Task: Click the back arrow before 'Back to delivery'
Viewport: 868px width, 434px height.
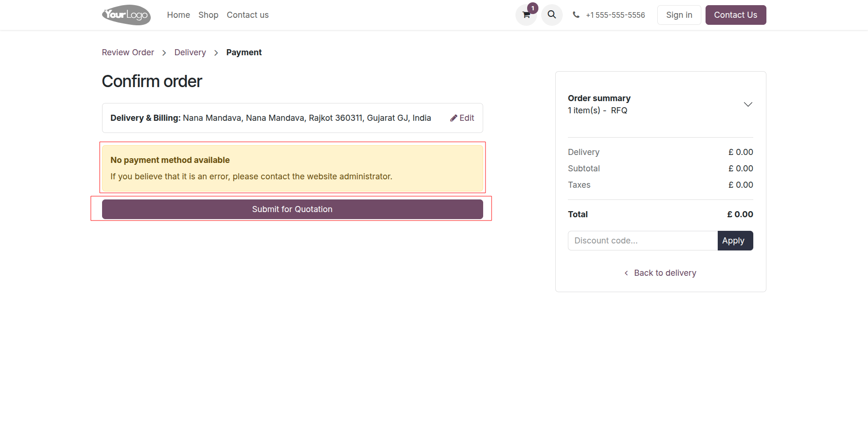Action: 626,273
